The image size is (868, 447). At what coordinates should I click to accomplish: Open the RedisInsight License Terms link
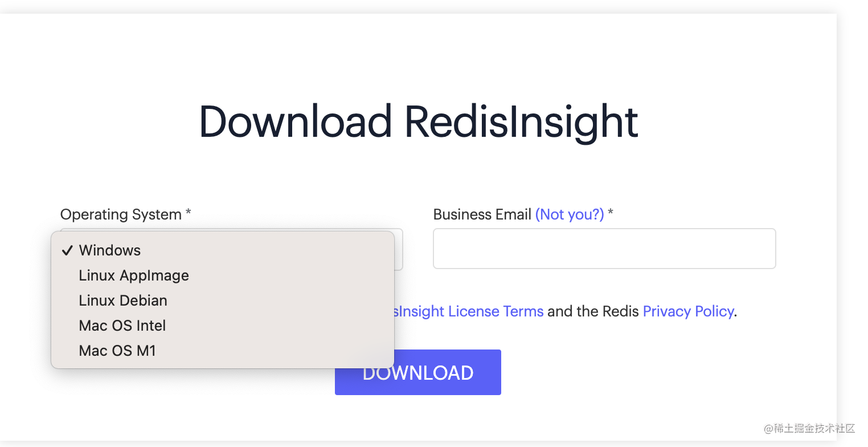tap(468, 311)
